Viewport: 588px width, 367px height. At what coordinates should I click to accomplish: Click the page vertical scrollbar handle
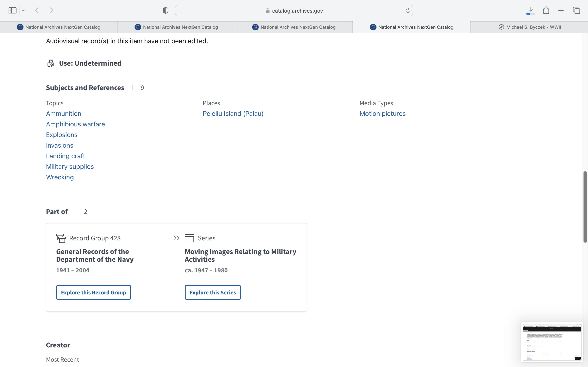pos(585,207)
